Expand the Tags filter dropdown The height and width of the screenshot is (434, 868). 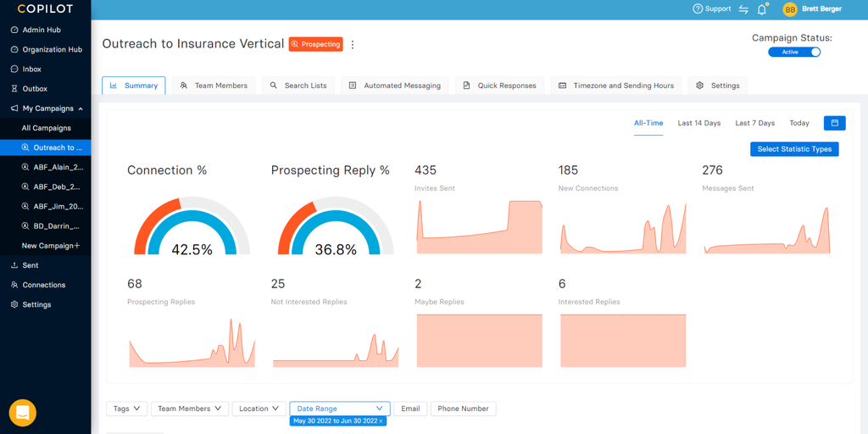[127, 409]
